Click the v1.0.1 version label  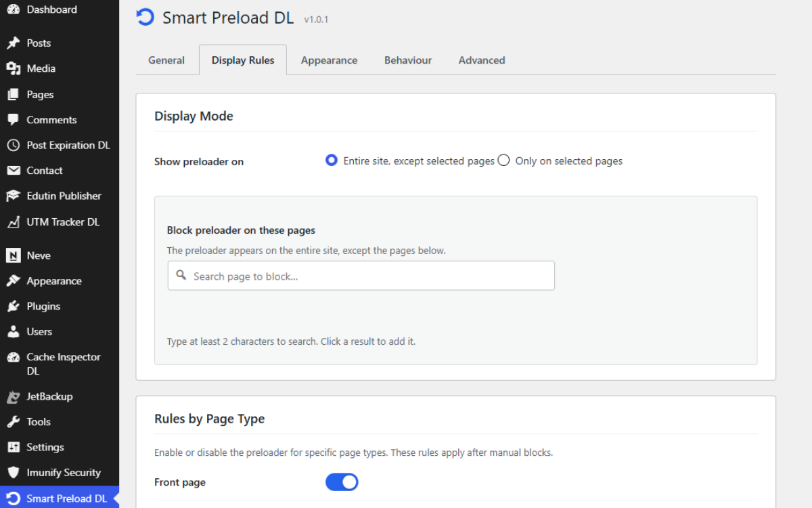point(316,20)
